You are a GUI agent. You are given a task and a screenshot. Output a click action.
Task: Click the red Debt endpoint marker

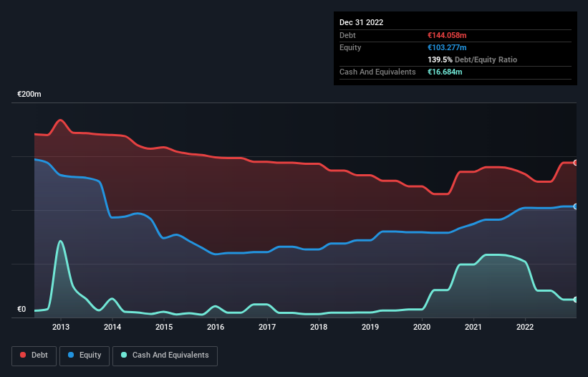coord(575,163)
